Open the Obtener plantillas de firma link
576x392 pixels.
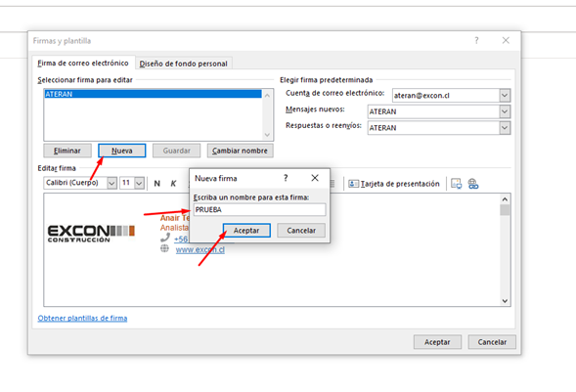[x=82, y=319]
